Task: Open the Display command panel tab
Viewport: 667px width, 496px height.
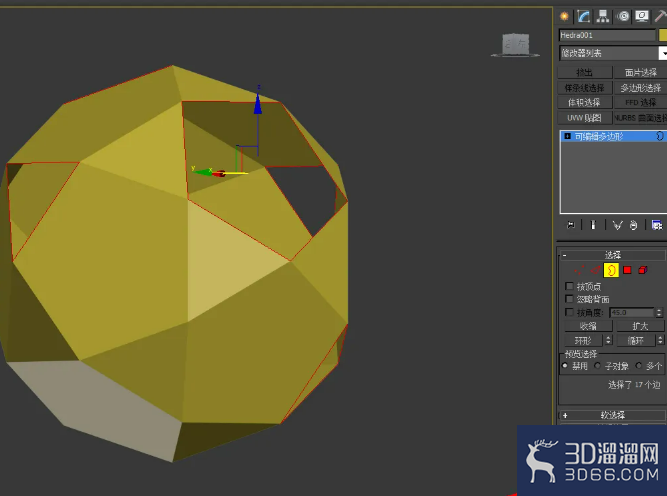Action: coord(642,17)
